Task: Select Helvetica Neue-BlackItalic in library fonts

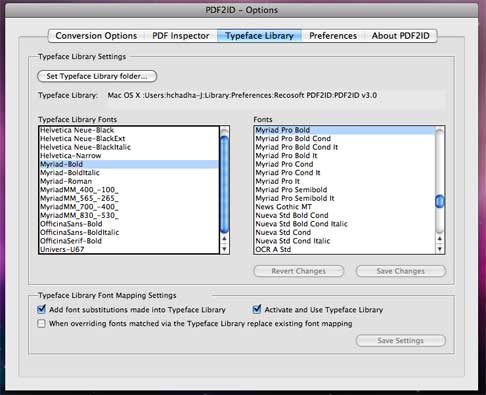Action: pyautogui.click(x=129, y=147)
